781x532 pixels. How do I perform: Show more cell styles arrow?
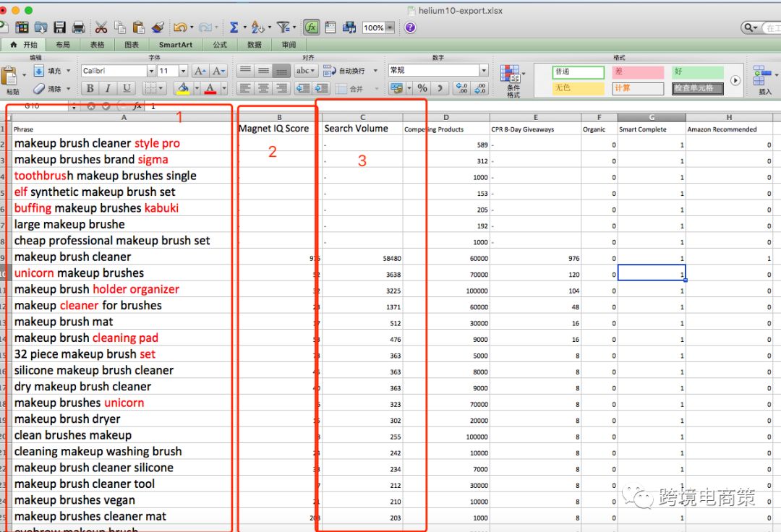point(735,80)
